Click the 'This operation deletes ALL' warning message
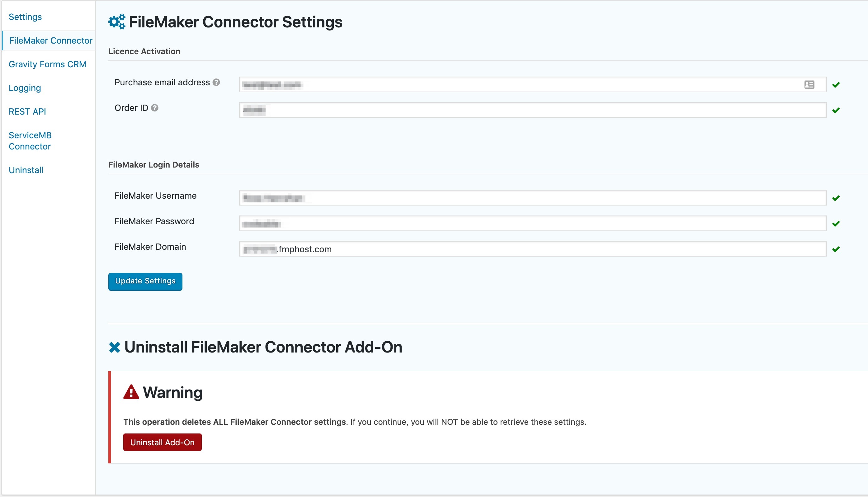Image resolution: width=868 pixels, height=497 pixels. click(355, 422)
